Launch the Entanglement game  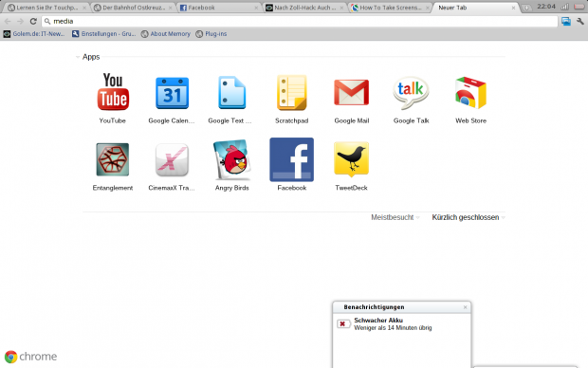point(113,159)
